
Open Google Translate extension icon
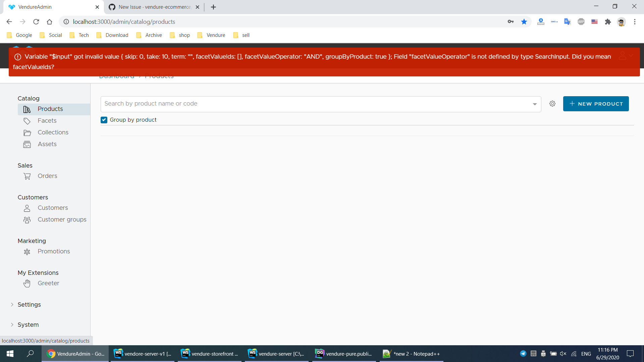(x=568, y=22)
